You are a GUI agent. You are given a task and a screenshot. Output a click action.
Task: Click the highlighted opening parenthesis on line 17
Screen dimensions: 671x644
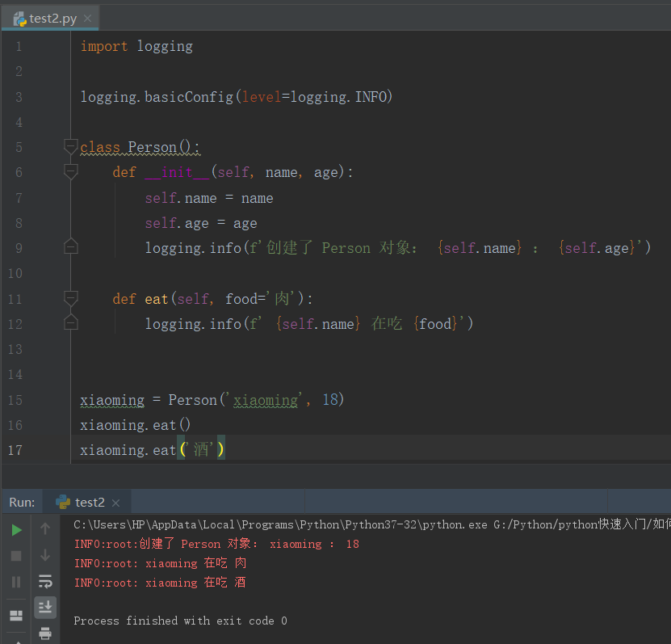(x=182, y=449)
